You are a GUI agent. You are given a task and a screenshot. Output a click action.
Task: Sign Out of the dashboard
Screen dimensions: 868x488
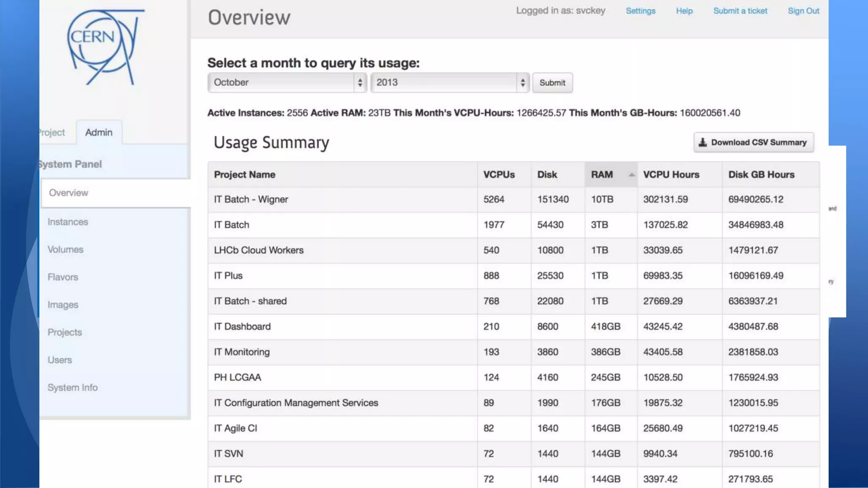coord(803,11)
